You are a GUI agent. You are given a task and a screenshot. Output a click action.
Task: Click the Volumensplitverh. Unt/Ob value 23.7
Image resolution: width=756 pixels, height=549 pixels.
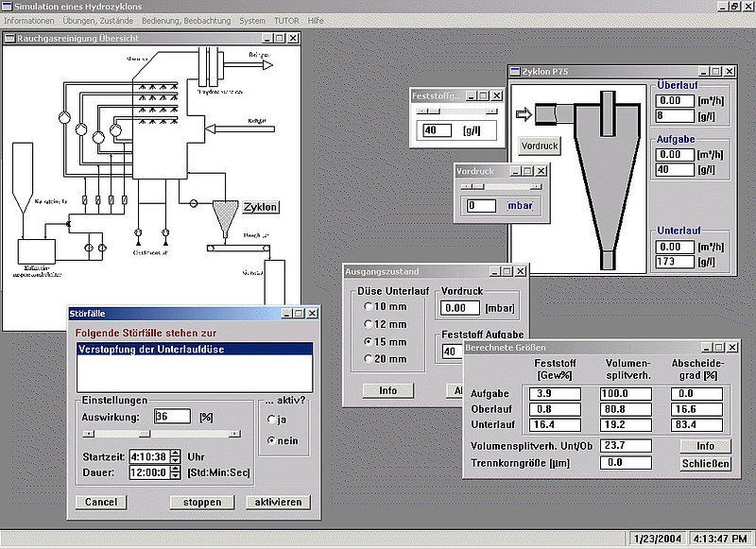626,445
